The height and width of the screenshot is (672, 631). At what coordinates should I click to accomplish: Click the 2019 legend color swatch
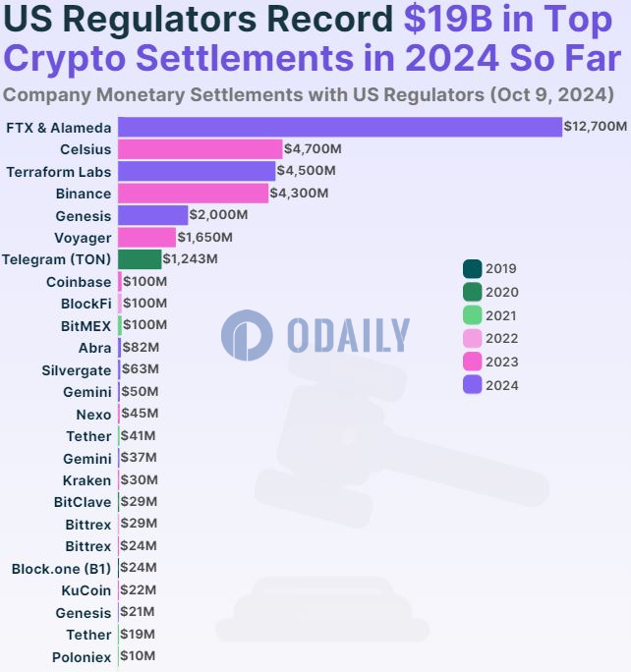coord(472,268)
